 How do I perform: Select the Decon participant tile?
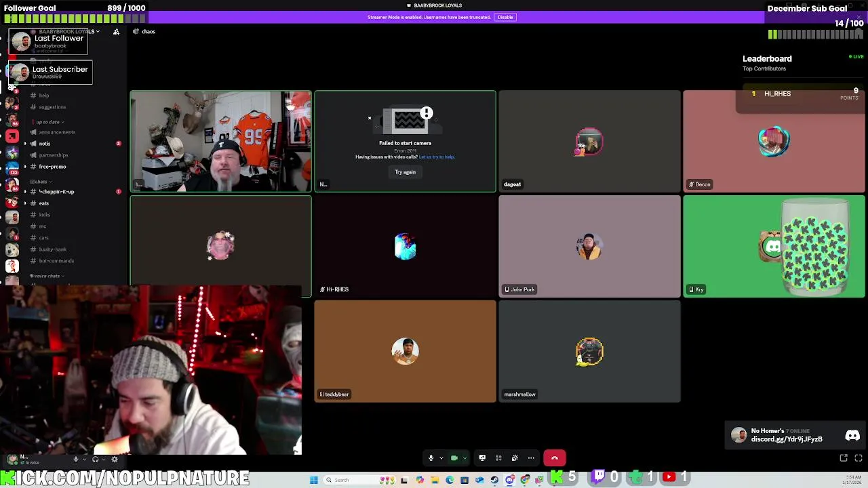(774, 141)
